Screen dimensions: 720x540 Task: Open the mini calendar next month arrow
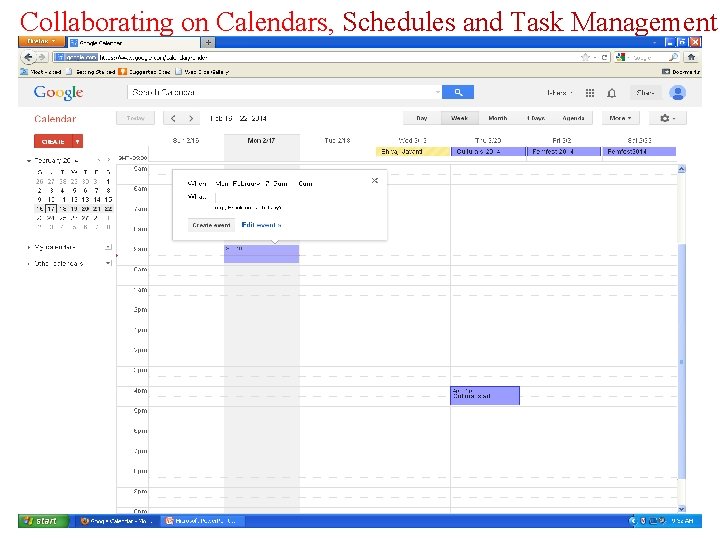(108, 160)
